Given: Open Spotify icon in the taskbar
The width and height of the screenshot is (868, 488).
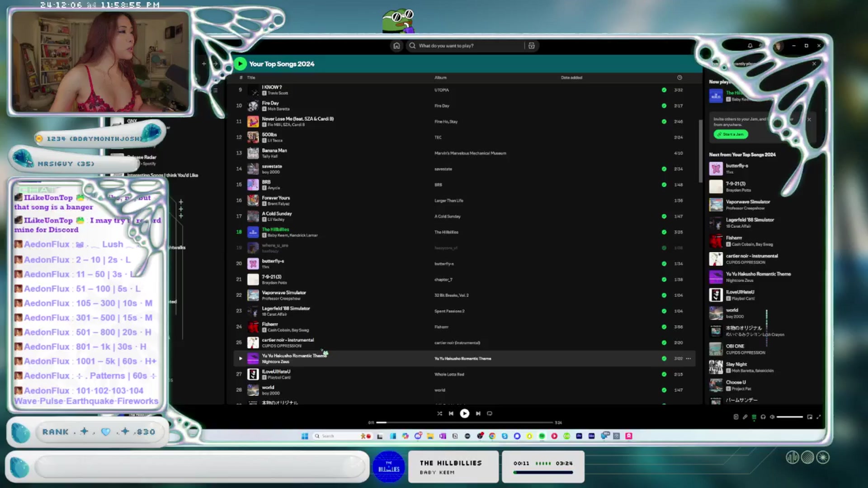Looking at the screenshot, I should 542,436.
